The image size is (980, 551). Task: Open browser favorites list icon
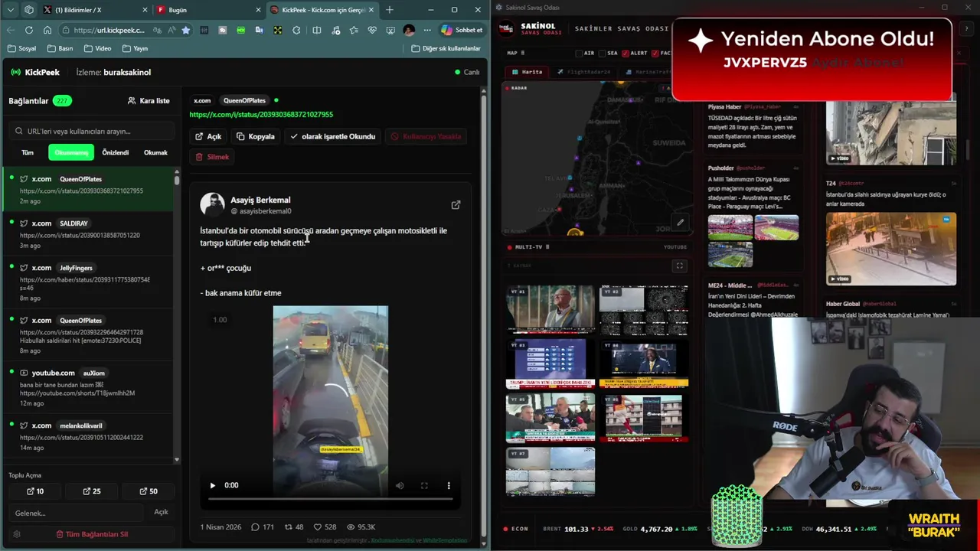(x=353, y=30)
